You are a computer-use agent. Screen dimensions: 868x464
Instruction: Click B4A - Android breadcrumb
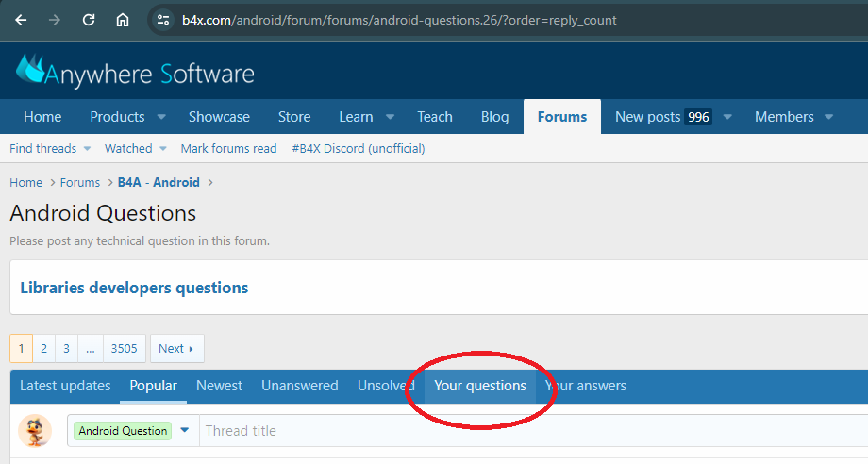(159, 183)
